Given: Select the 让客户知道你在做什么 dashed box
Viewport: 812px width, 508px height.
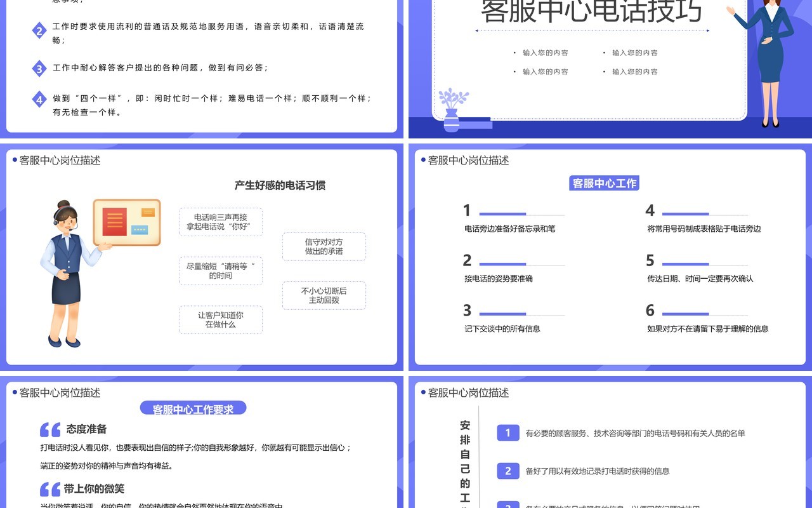Looking at the screenshot, I should 220,319.
